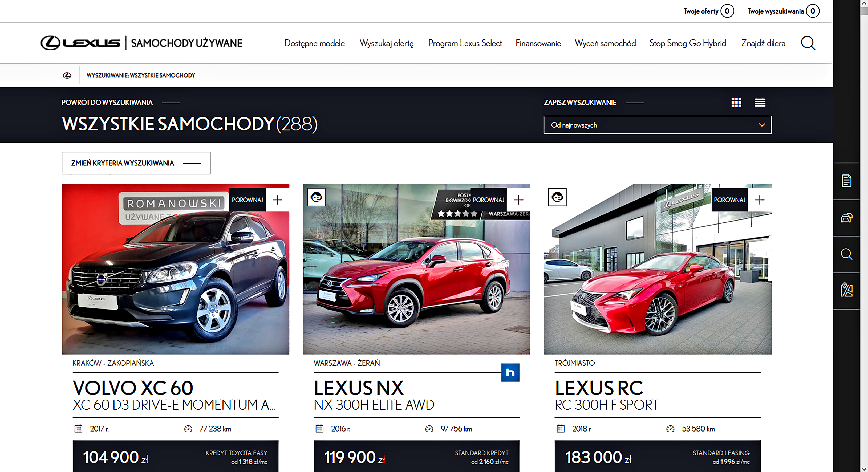Open the map location icon in sidebar
Viewport: 868px width, 472px height.
point(846,290)
